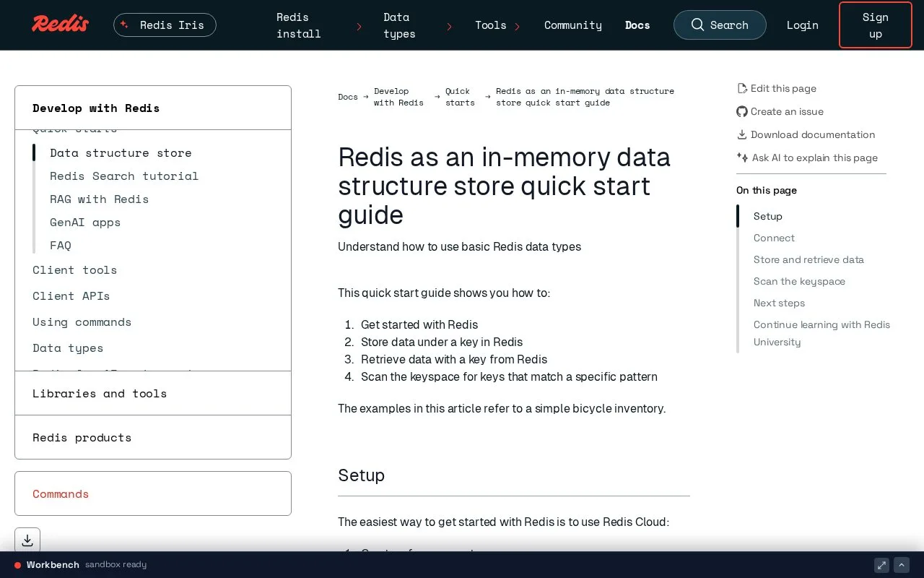Jump to Store and retrieve data
Viewport: 924px width, 578px height.
pos(808,259)
